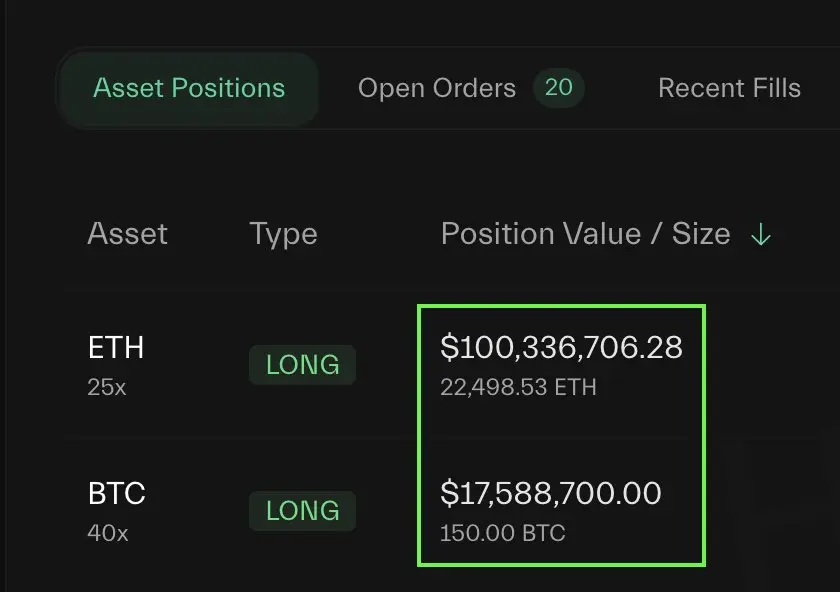Click the LONG badge in the BTC row

302,511
